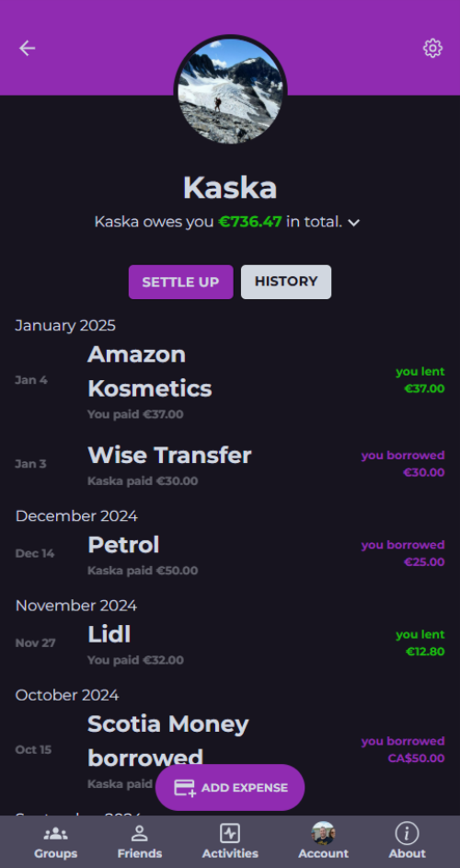This screenshot has width=460, height=868.
Task: Click the card icon in Add Expense
Action: tap(185, 788)
